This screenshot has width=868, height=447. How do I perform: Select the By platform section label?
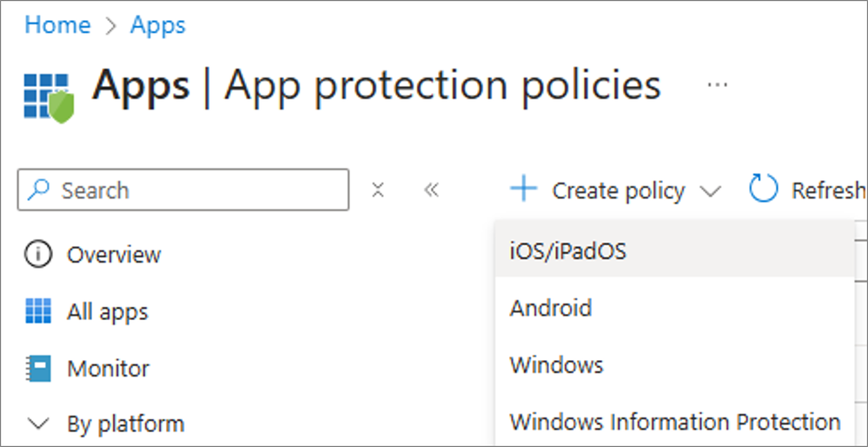click(126, 425)
